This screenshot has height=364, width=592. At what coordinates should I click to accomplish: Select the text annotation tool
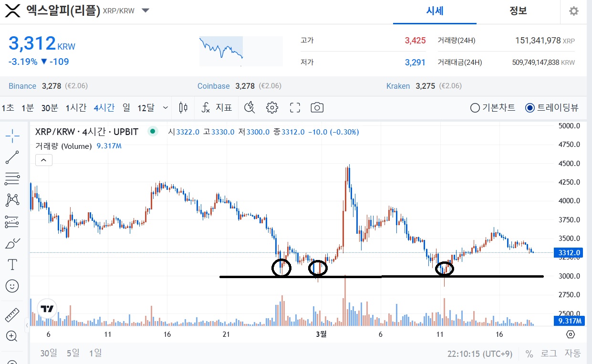[12, 265]
